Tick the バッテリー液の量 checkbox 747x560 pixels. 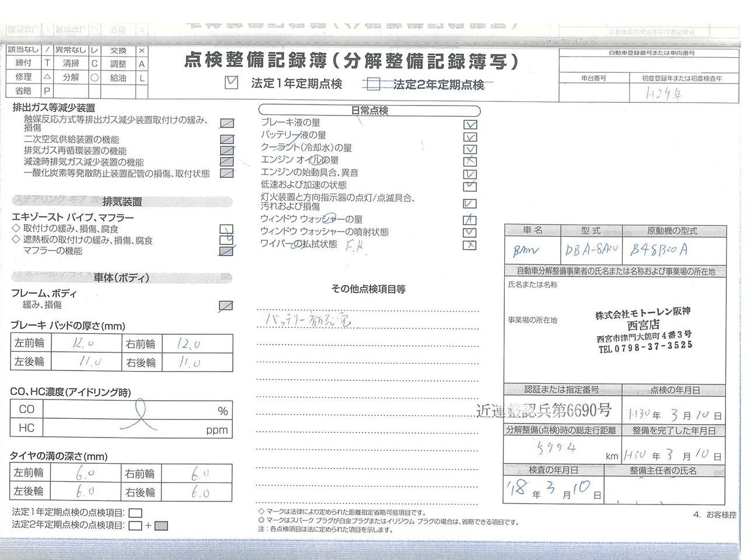coord(470,137)
